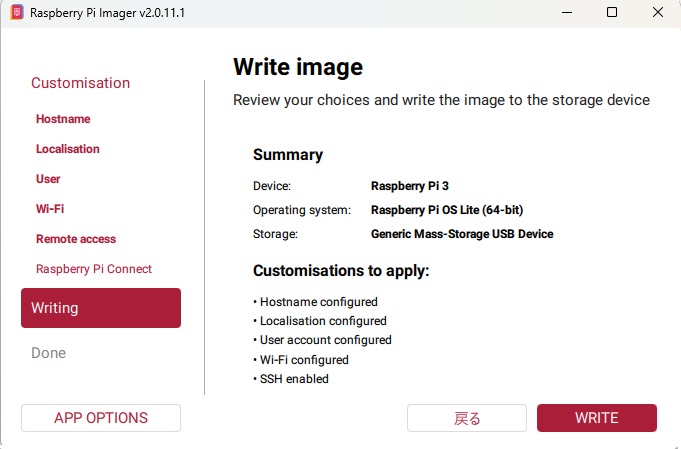The height and width of the screenshot is (449, 681).
Task: Select Raspberry Pi Connect in sidebar
Action: [94, 269]
